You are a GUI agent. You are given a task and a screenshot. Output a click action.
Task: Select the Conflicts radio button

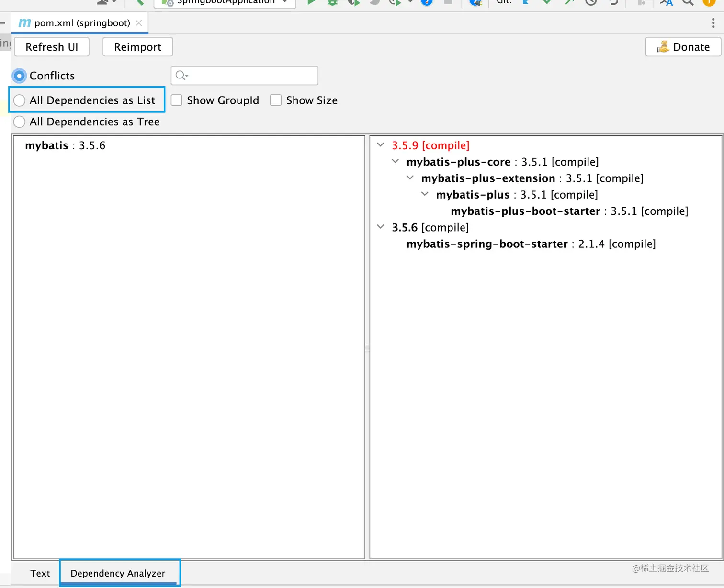click(19, 76)
